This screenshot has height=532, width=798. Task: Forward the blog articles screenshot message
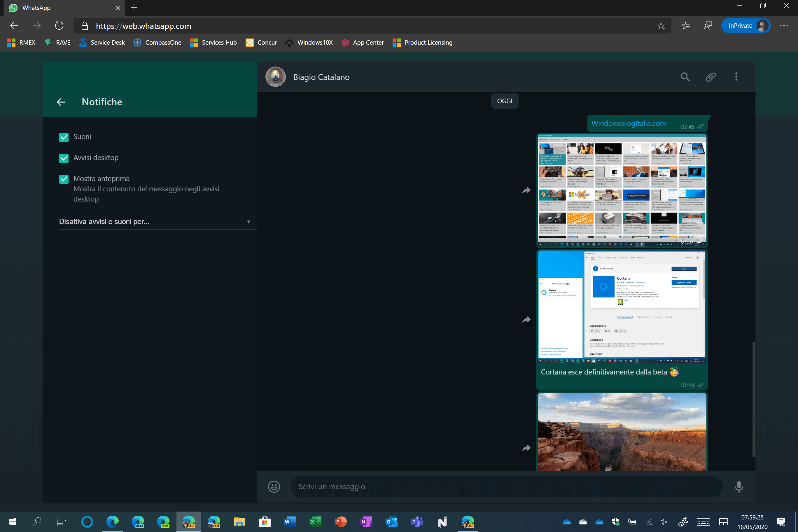pyautogui.click(x=526, y=190)
